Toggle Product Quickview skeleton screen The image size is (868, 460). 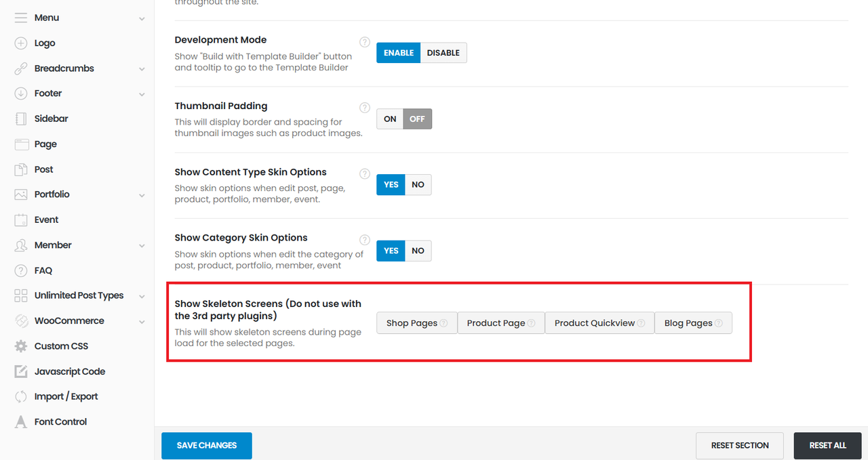click(599, 323)
